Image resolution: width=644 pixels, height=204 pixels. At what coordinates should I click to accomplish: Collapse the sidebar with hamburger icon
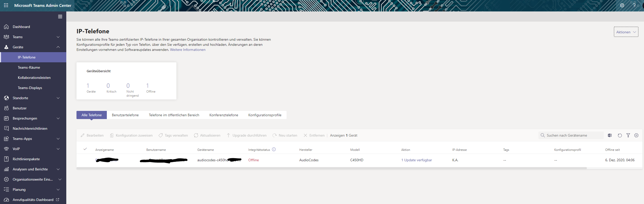[x=60, y=17]
